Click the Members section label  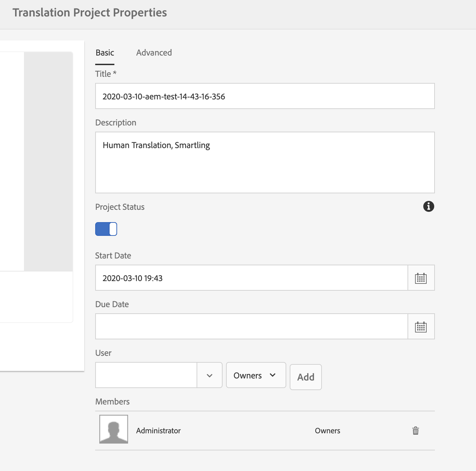click(x=112, y=401)
